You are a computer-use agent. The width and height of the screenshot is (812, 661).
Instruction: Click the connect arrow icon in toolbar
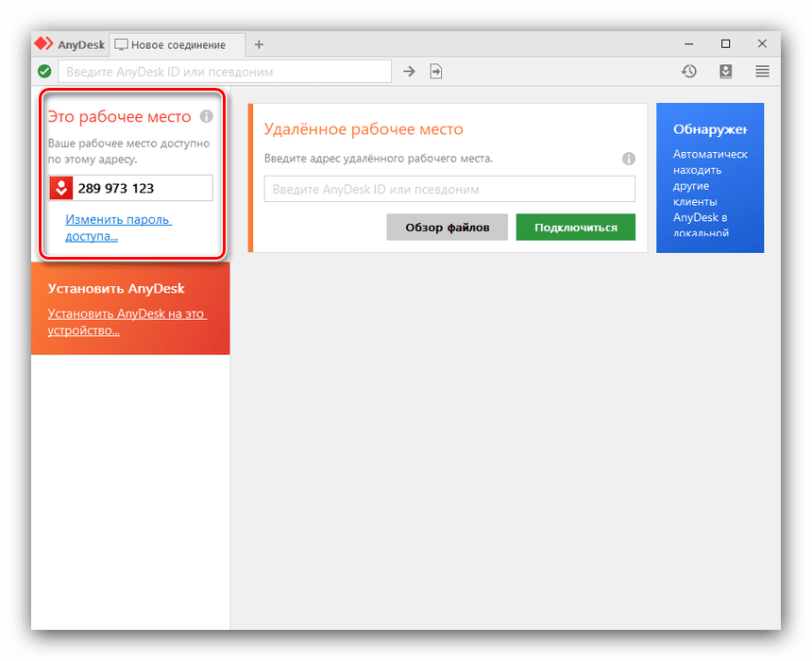pyautogui.click(x=409, y=71)
